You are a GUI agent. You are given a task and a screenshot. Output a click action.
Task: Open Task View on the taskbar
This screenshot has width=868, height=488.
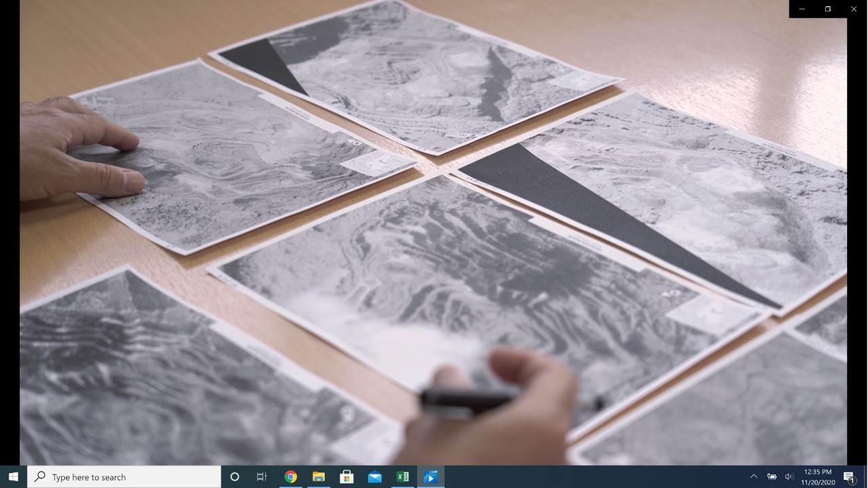click(x=262, y=477)
